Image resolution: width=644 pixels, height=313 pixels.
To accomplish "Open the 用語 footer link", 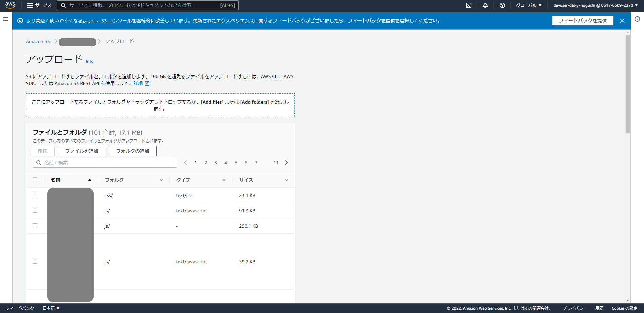I will (x=599, y=308).
